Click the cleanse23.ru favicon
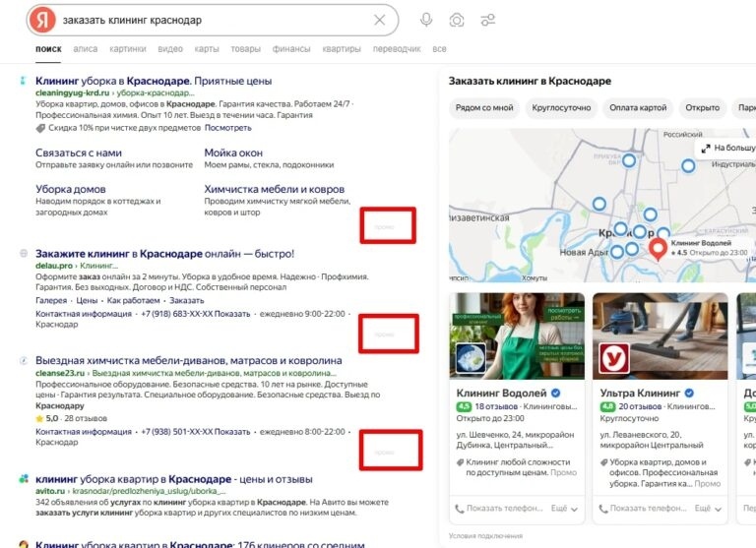Screen dimensions: 756x548 click(24, 360)
